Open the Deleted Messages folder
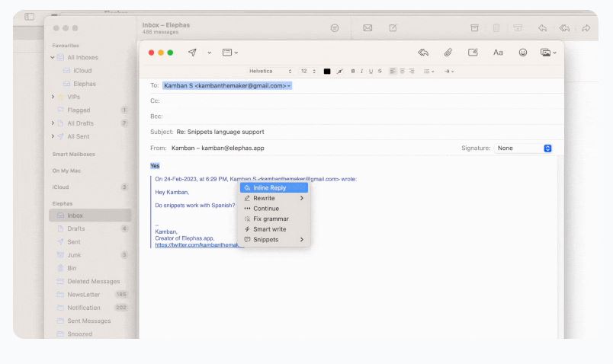The image size is (613, 364). (90, 281)
